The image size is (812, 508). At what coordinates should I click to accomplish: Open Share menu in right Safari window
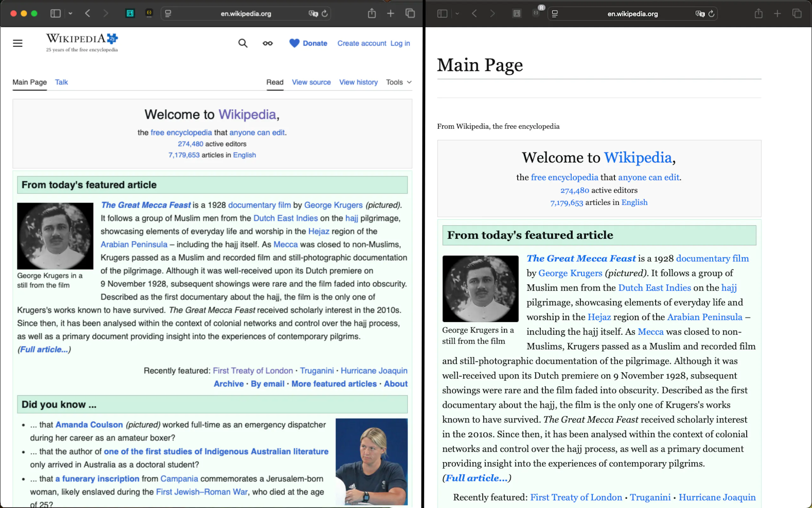pos(759,13)
